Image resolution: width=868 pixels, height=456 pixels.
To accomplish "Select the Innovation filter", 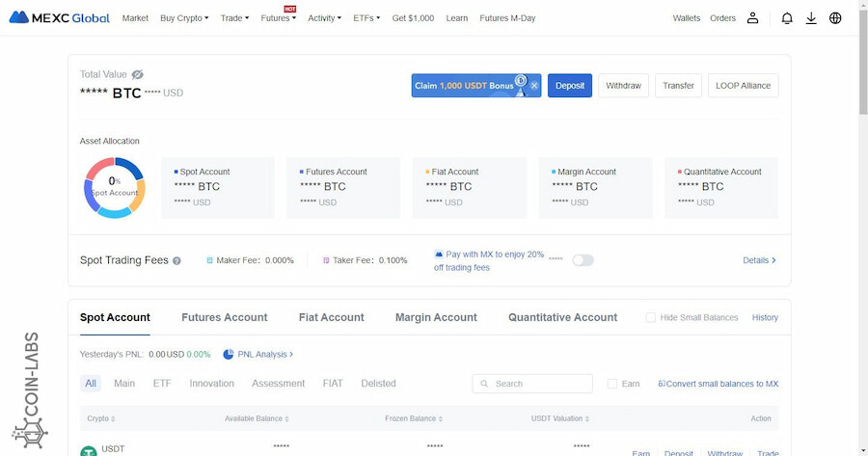I will (211, 383).
